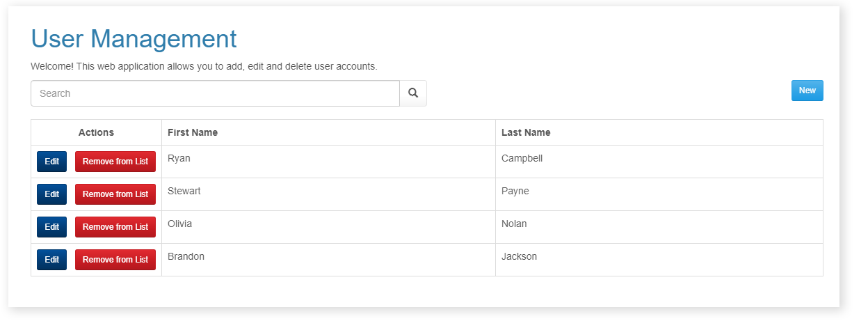Remove Ryan Campbell from the list
868x328 pixels.
pos(115,162)
